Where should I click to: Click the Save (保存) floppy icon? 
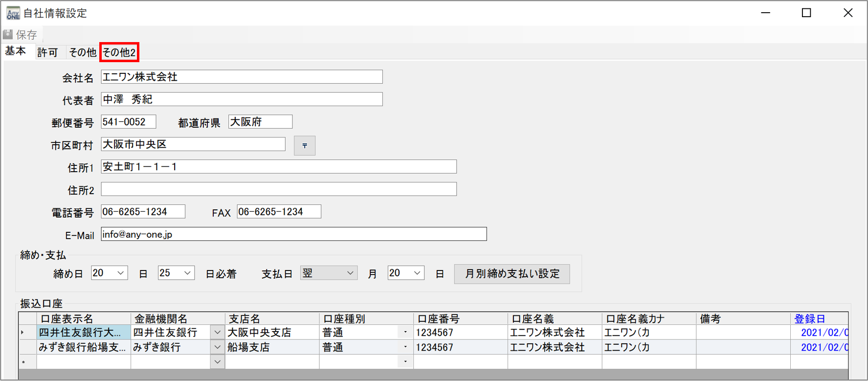tap(8, 35)
